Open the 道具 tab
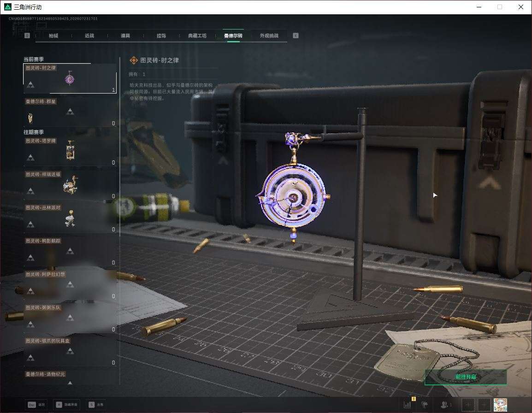Viewport: 532px width, 413px height. [125, 35]
